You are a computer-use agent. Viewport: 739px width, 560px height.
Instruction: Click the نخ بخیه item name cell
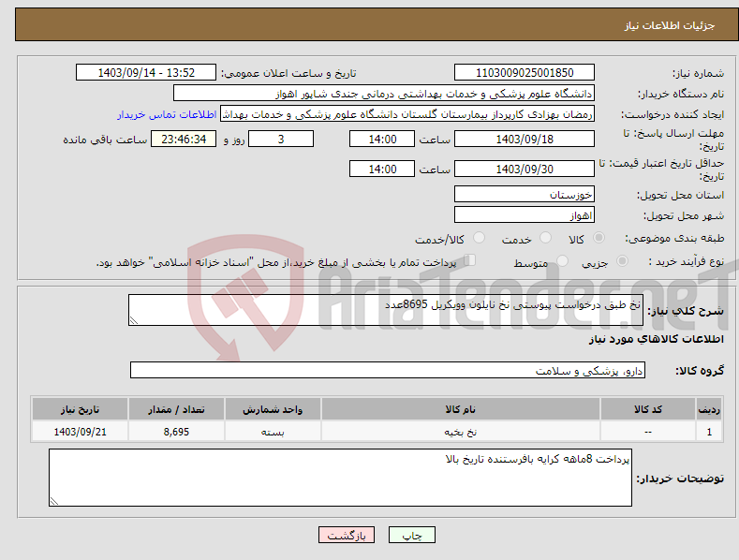pyautogui.click(x=461, y=432)
